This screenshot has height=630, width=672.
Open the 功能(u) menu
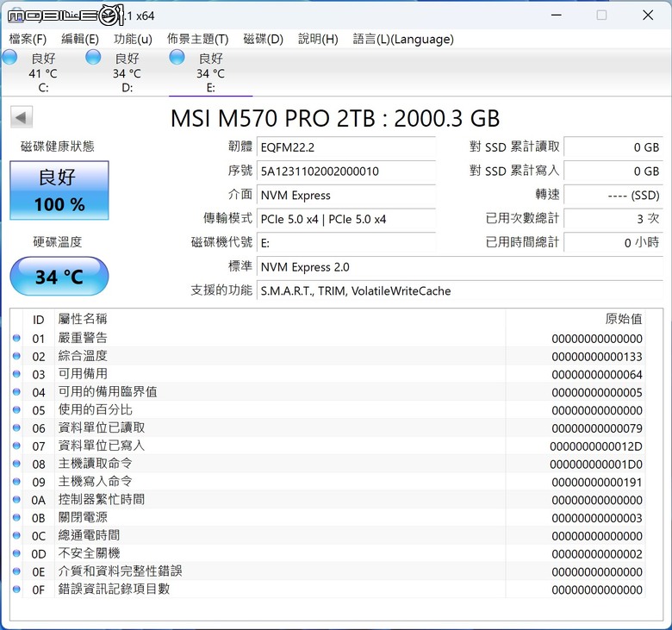click(133, 40)
